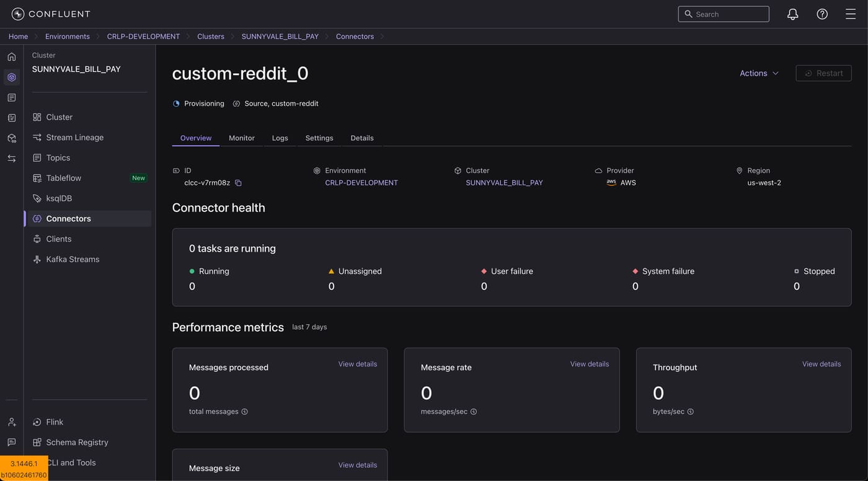Go to Home breadcrumb
868x481 pixels.
coord(18,37)
